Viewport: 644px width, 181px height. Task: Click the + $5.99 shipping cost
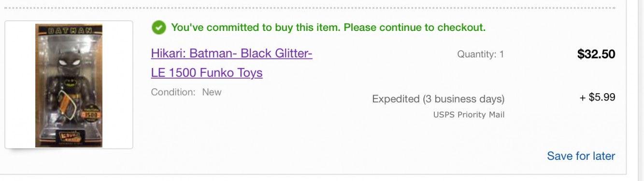coord(597,97)
